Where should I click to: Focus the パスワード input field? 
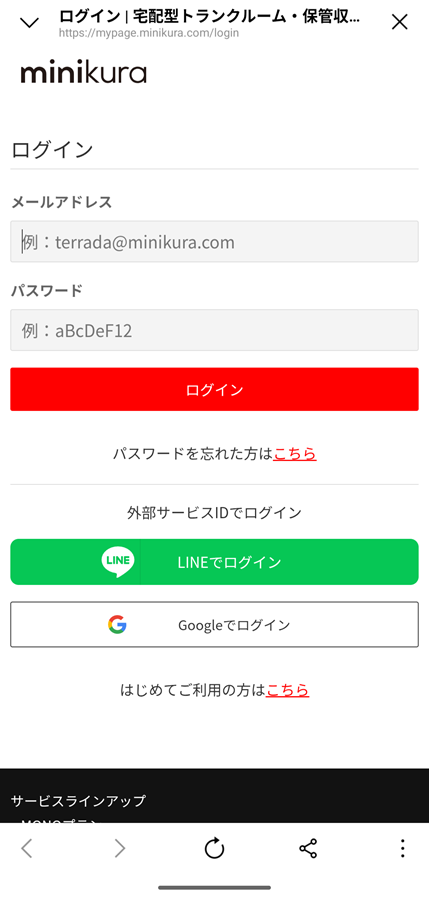point(214,330)
